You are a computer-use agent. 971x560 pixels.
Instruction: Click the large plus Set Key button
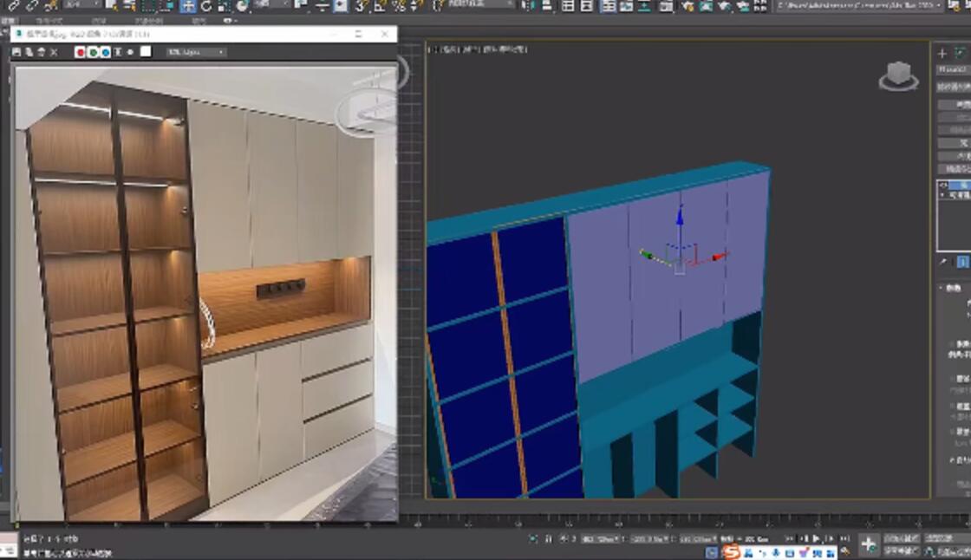tap(868, 544)
